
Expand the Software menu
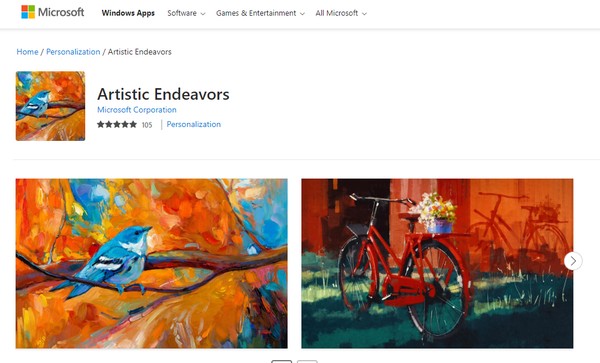click(186, 13)
